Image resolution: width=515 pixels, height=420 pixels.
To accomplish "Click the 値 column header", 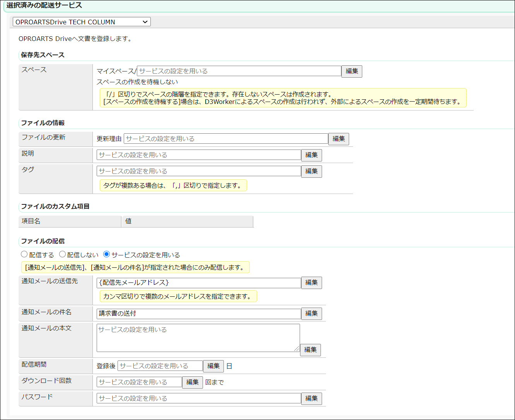I will click(188, 221).
